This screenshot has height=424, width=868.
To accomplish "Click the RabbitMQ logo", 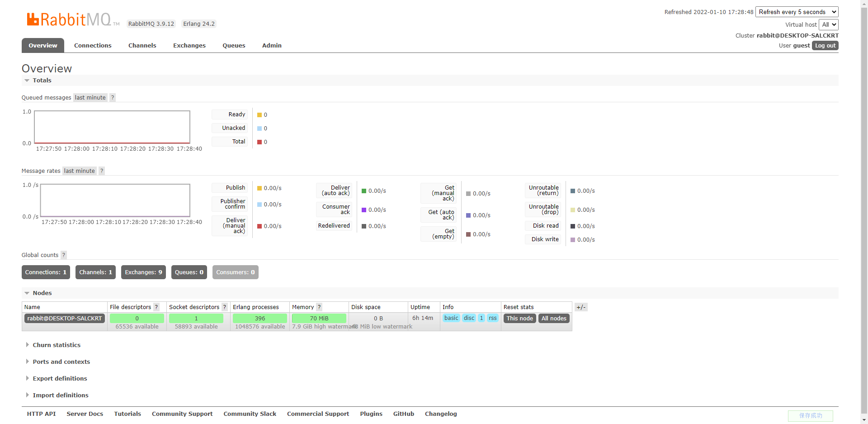I will (x=73, y=19).
